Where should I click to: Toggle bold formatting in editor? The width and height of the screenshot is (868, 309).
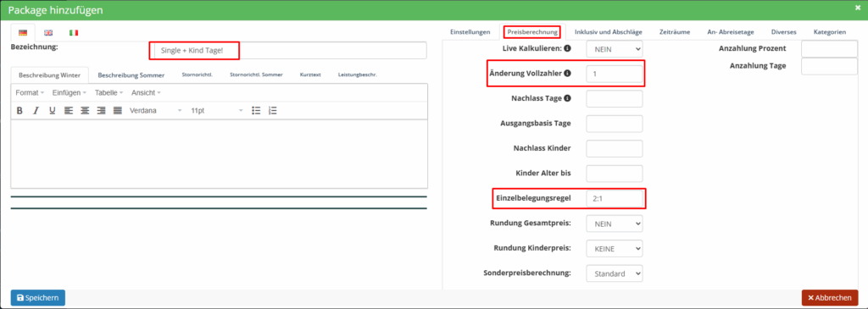point(19,111)
